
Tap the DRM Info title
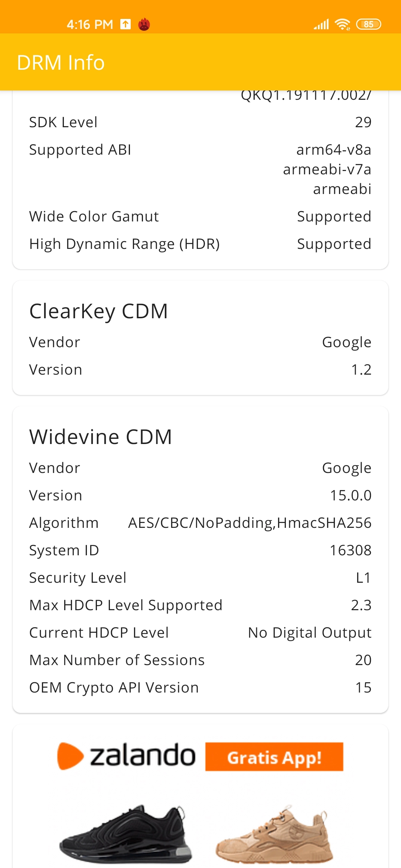coord(61,62)
